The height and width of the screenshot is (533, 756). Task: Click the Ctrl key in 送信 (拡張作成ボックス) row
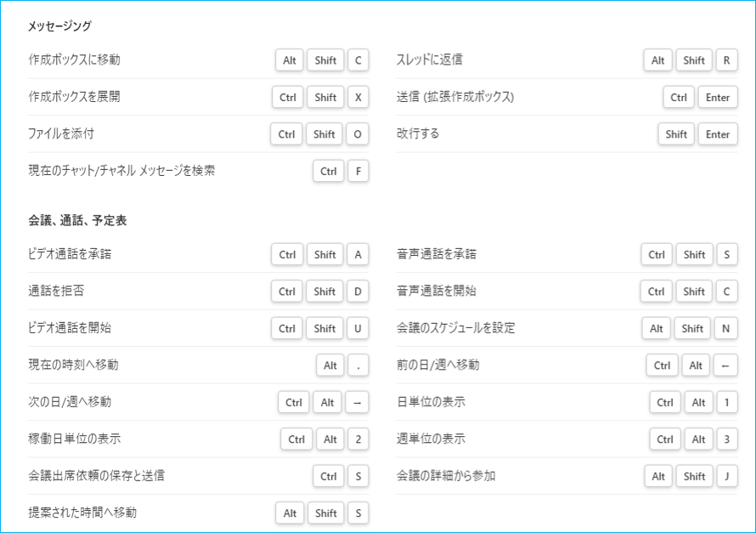(x=678, y=97)
